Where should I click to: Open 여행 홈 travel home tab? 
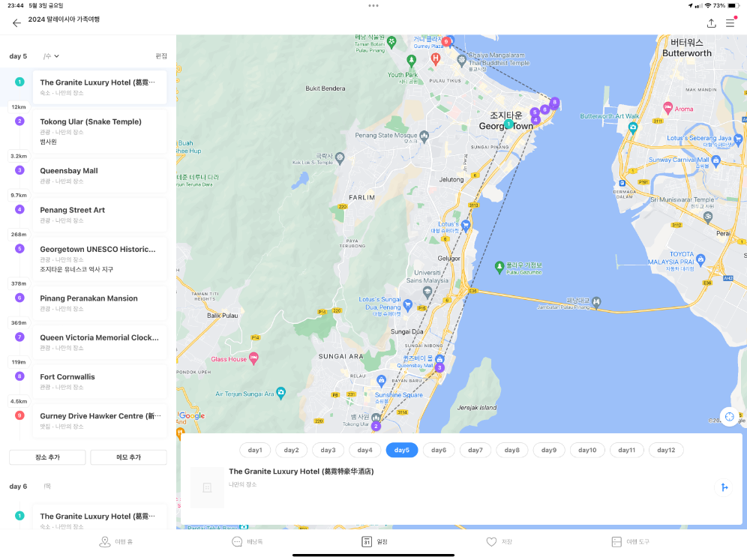point(115,542)
